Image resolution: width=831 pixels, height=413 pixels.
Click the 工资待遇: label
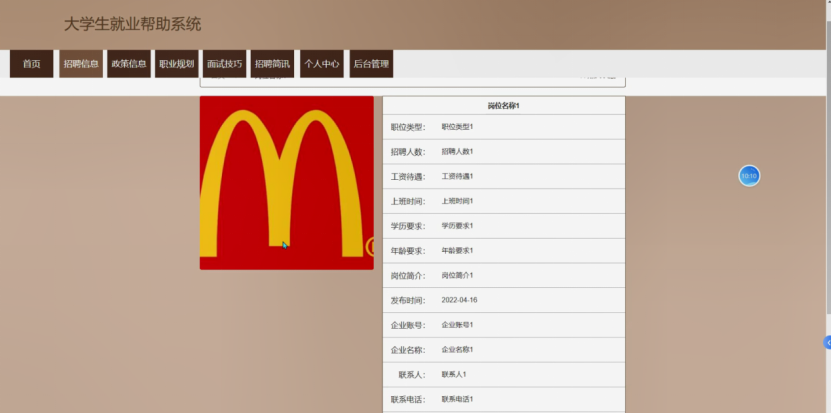tap(408, 177)
